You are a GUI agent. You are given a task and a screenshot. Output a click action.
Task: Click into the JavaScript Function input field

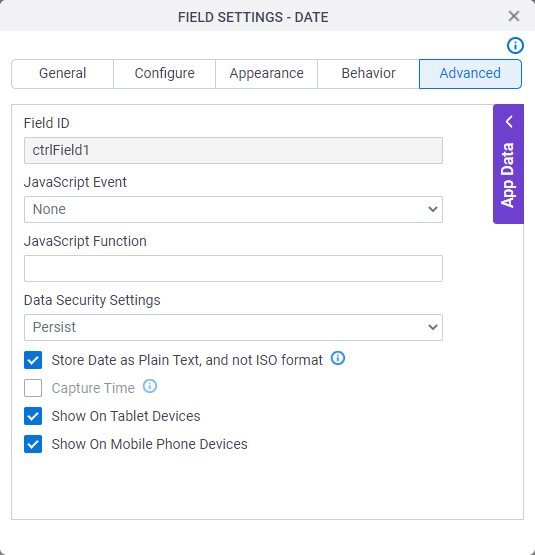tap(233, 268)
